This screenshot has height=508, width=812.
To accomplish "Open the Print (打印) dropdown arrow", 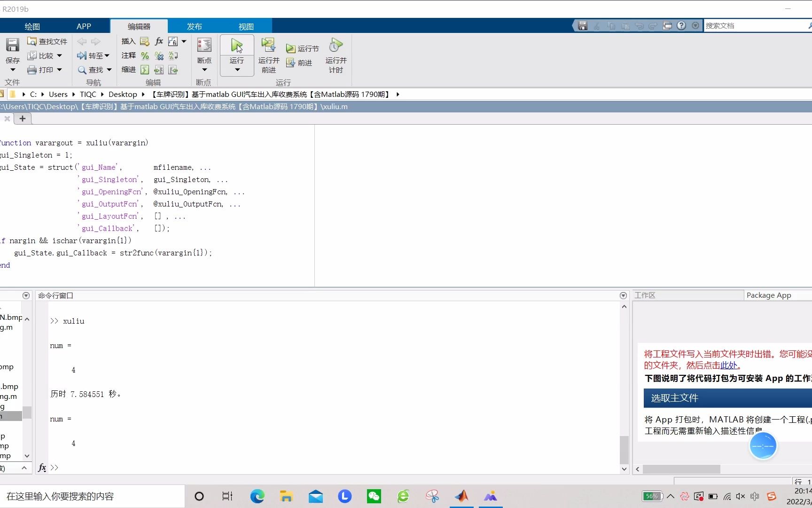I will 59,70.
